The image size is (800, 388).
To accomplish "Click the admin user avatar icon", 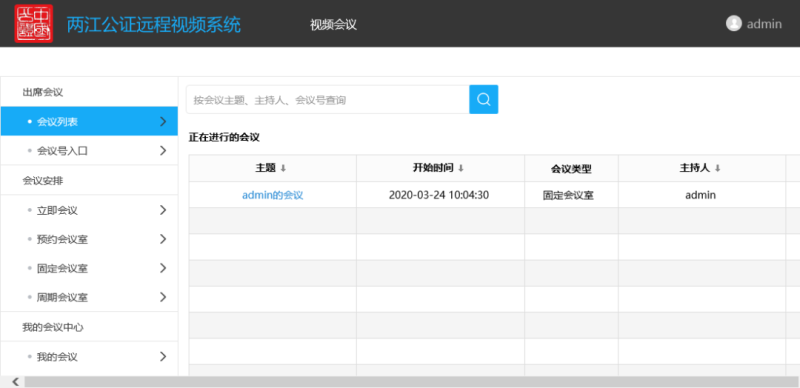I will tap(733, 23).
